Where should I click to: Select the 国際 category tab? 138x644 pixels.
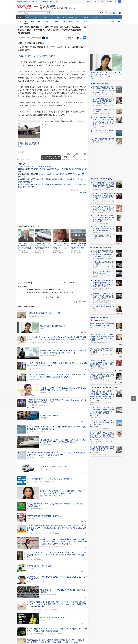(32, 21)
